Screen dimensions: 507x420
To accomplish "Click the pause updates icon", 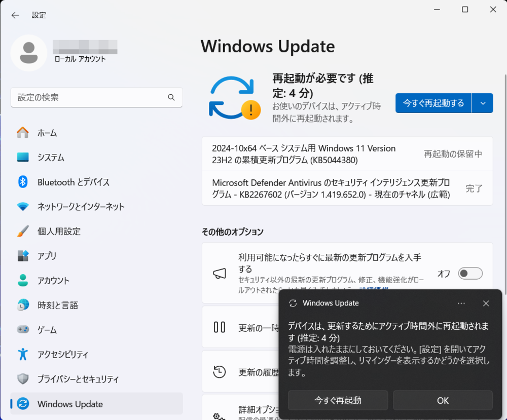I will 219,327.
